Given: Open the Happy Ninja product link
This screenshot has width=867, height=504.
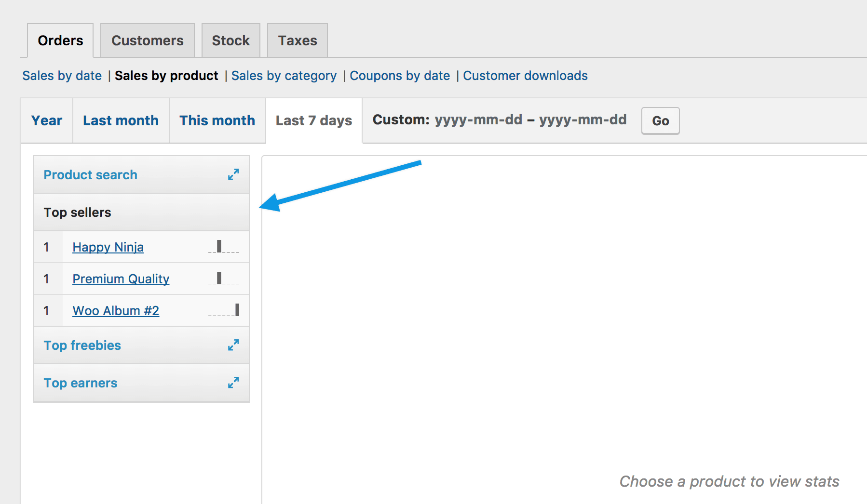Looking at the screenshot, I should point(108,247).
